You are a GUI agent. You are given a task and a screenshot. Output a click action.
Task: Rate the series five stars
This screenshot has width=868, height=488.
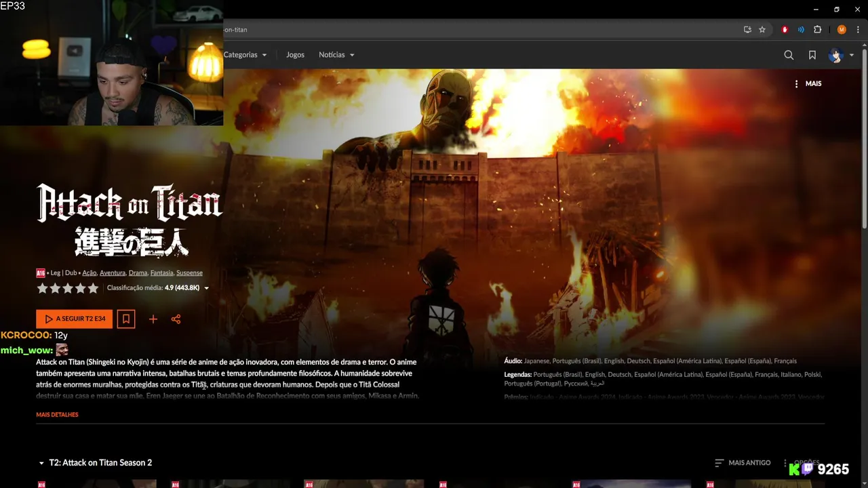(93, 288)
